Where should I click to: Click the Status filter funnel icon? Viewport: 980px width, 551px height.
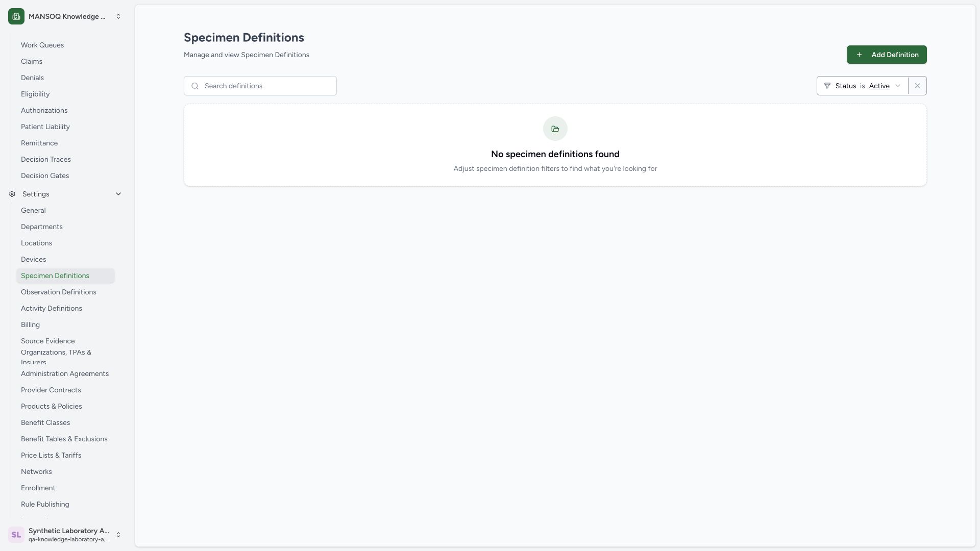click(x=827, y=86)
